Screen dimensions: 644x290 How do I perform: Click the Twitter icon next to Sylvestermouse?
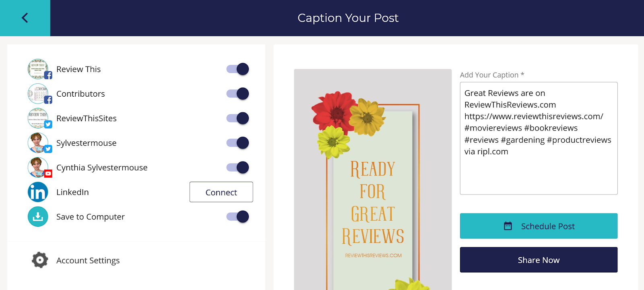click(48, 149)
